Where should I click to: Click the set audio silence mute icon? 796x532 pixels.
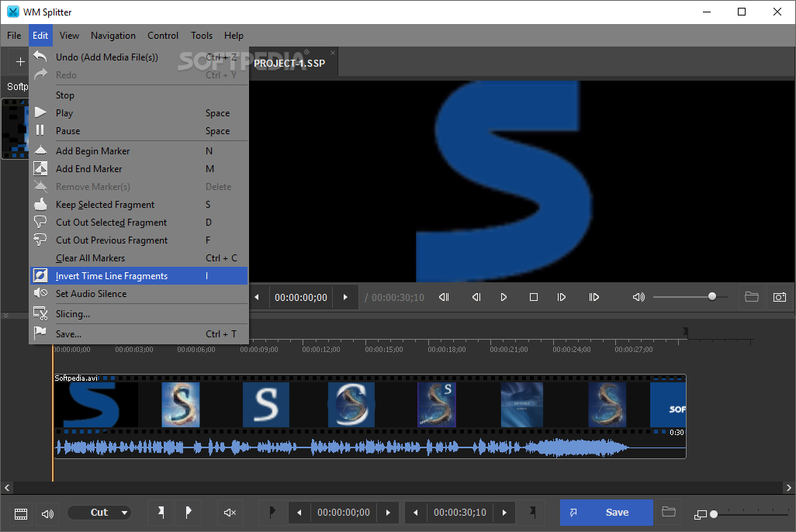coord(230,513)
